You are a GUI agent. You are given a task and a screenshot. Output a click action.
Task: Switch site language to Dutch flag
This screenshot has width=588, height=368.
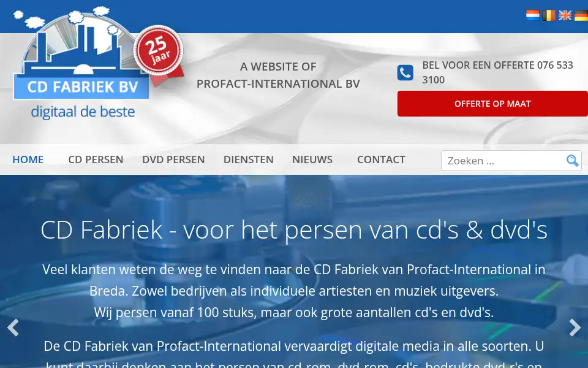pos(532,15)
